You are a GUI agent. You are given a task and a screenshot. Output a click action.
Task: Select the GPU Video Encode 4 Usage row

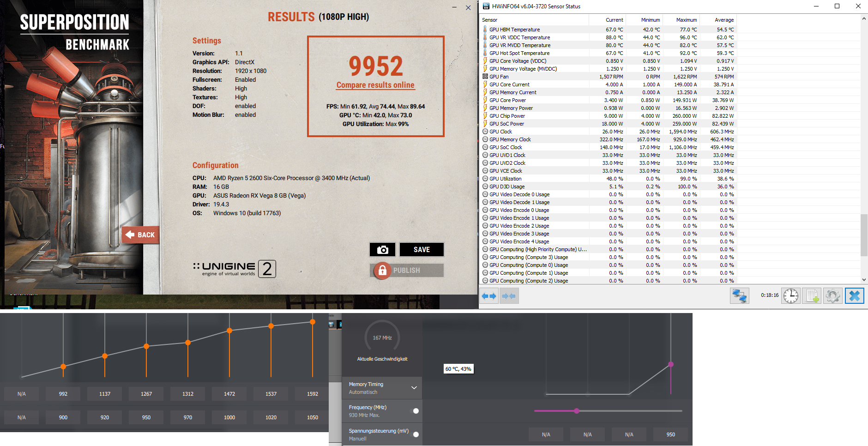point(608,241)
